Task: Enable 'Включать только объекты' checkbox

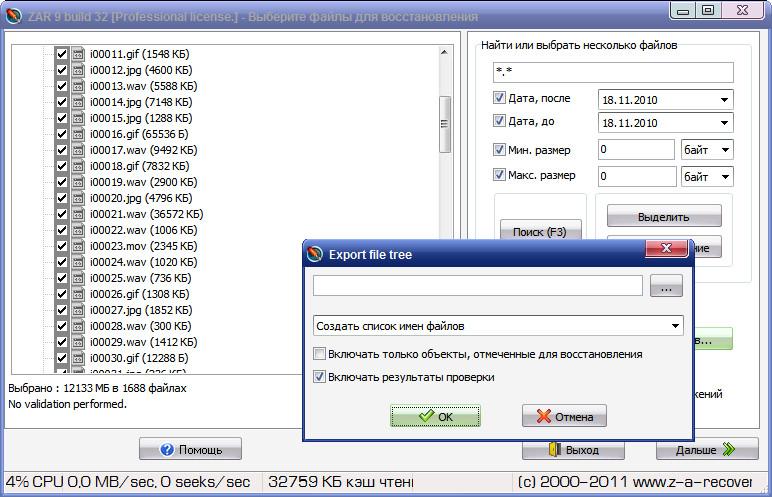Action: coord(319,354)
